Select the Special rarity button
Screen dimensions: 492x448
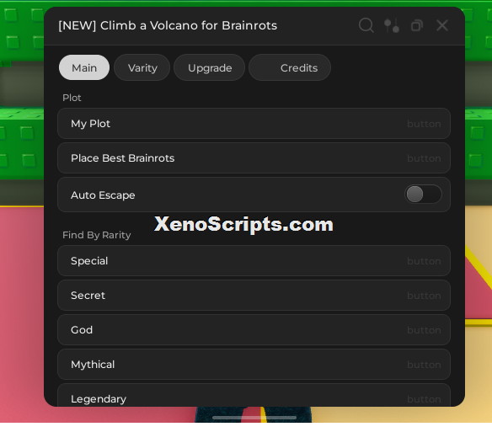pyautogui.click(x=254, y=261)
